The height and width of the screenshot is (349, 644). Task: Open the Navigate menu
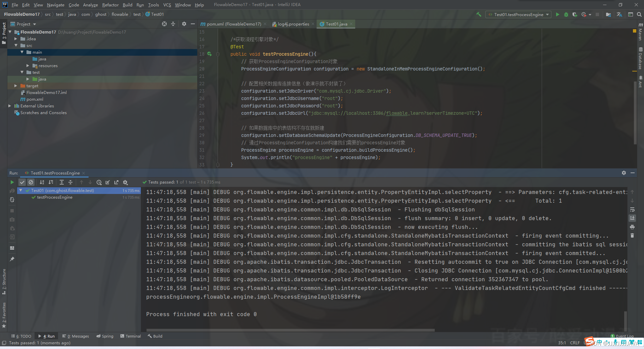(55, 5)
